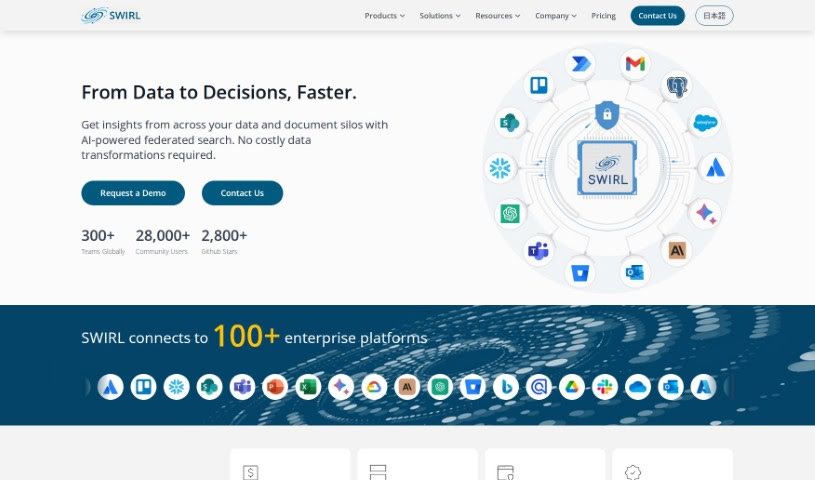The image size is (815, 480).
Task: Click the PowerPoint icon in the carousel
Action: [x=274, y=386]
